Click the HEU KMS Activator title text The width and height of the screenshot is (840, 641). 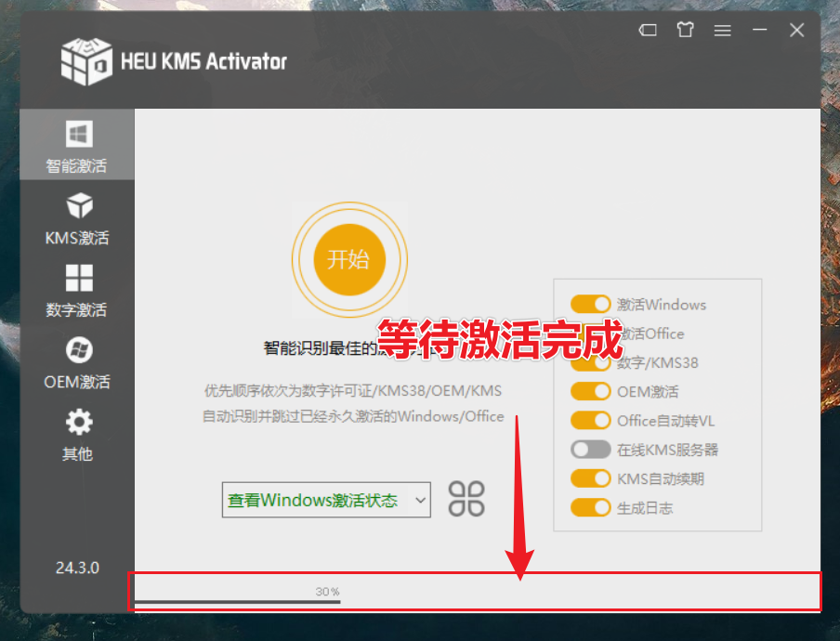tap(203, 61)
